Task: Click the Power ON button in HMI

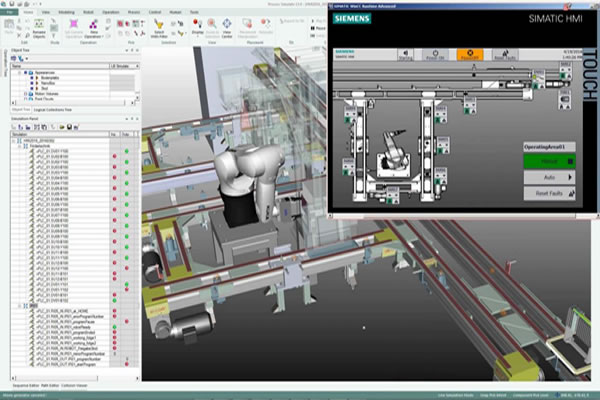Action: coord(435,55)
